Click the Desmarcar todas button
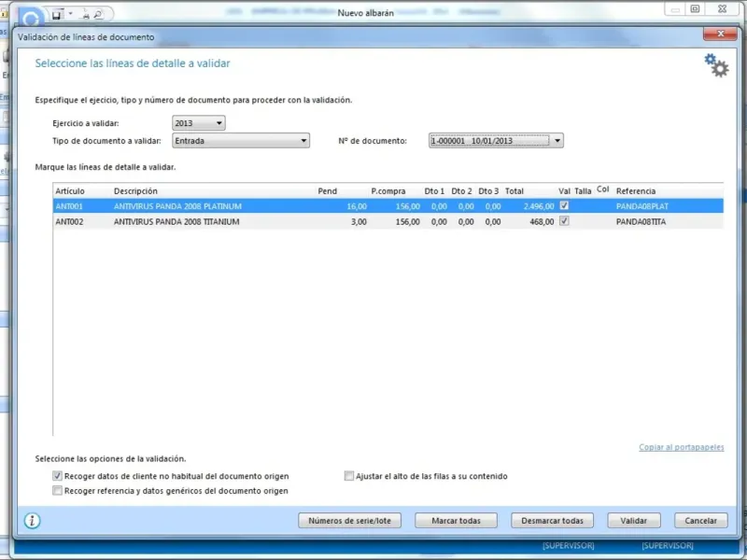 click(x=552, y=521)
